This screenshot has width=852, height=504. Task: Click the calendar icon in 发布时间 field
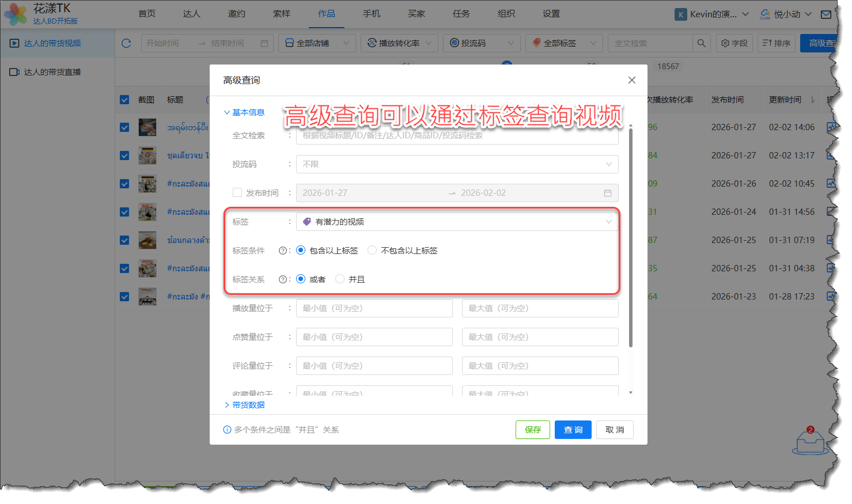[607, 193]
